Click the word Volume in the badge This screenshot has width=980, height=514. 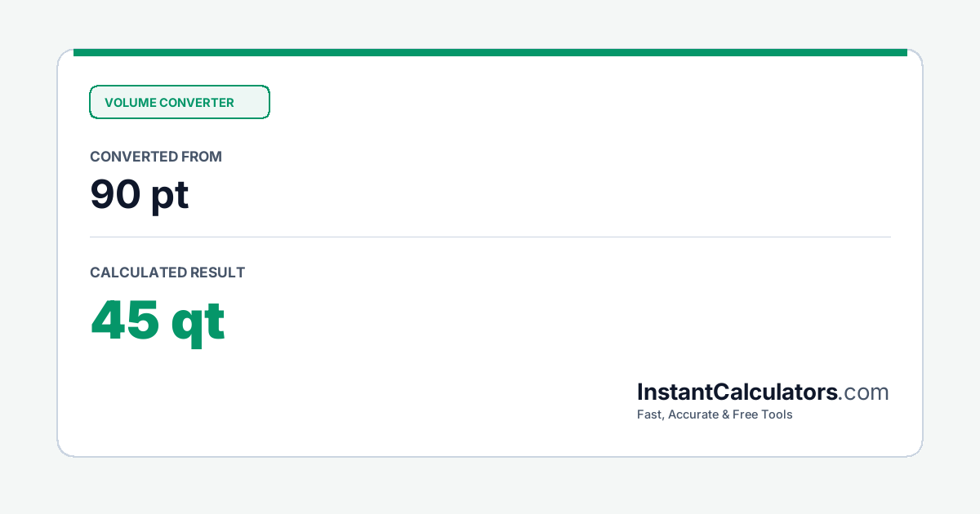click(x=130, y=103)
